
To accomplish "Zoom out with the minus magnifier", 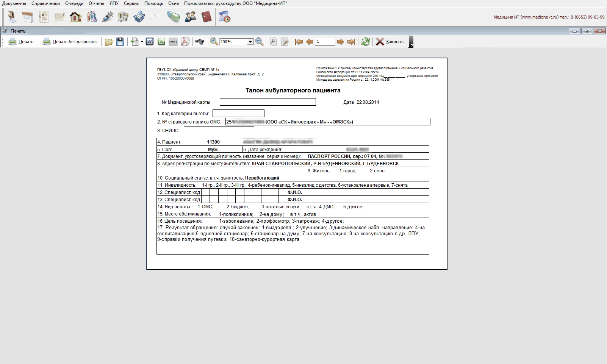I will pyautogui.click(x=260, y=42).
